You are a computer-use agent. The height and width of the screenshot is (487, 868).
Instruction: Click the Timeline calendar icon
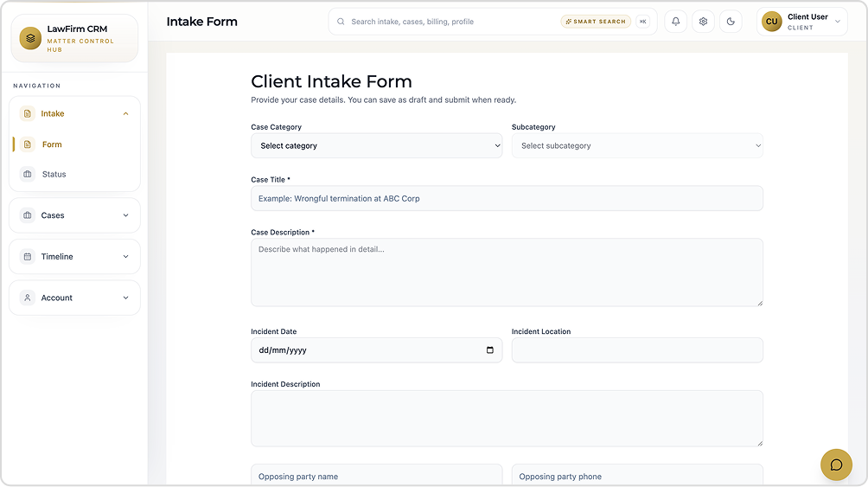[x=27, y=257]
